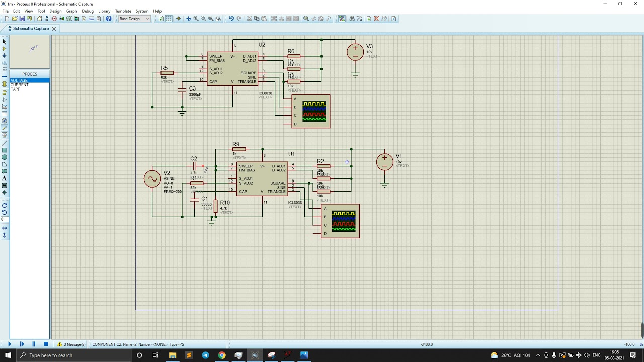Select the 2D Text tool
644x362 pixels.
click(x=5, y=178)
